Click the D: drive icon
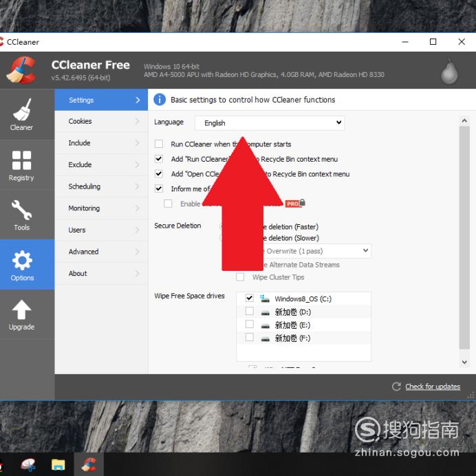476x476 pixels. [x=265, y=313]
